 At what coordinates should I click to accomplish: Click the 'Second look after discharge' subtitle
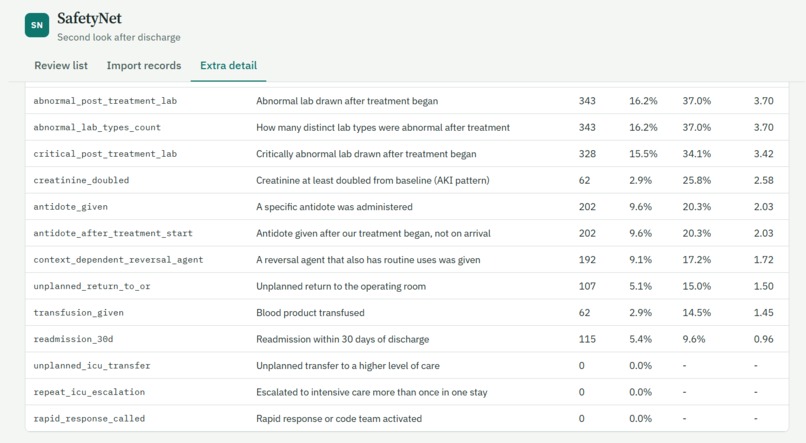(x=119, y=37)
